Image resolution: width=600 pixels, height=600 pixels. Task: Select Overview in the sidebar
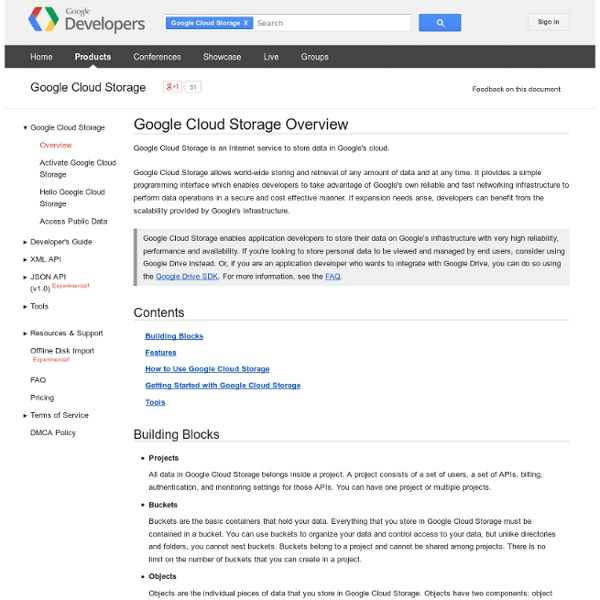pyautogui.click(x=56, y=145)
